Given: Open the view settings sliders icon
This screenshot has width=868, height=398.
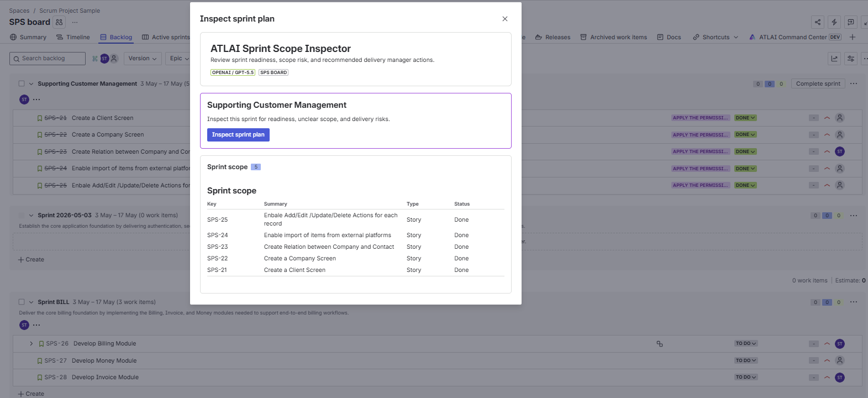Looking at the screenshot, I should coord(851,59).
